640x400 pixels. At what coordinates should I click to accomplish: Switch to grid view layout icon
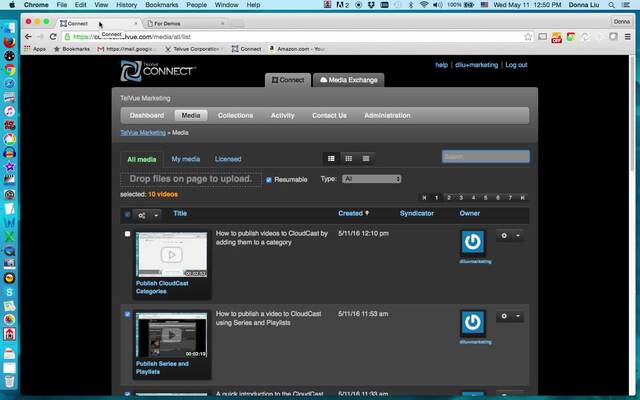point(348,158)
